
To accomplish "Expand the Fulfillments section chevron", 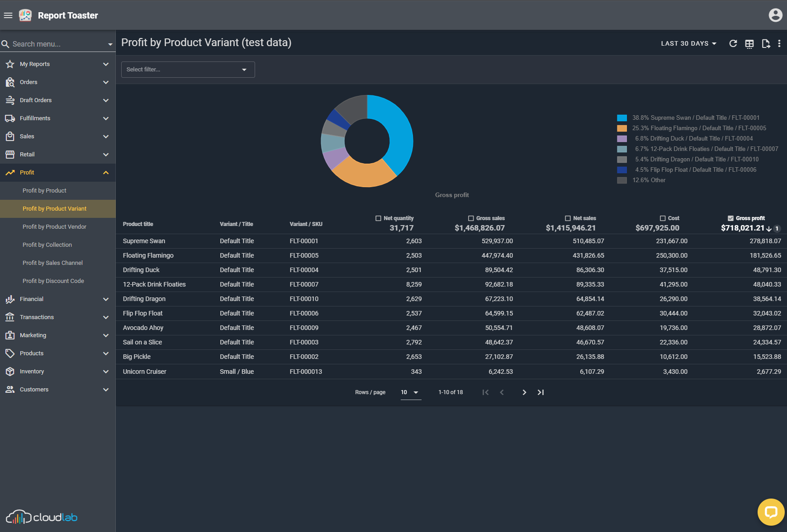I will [106, 118].
